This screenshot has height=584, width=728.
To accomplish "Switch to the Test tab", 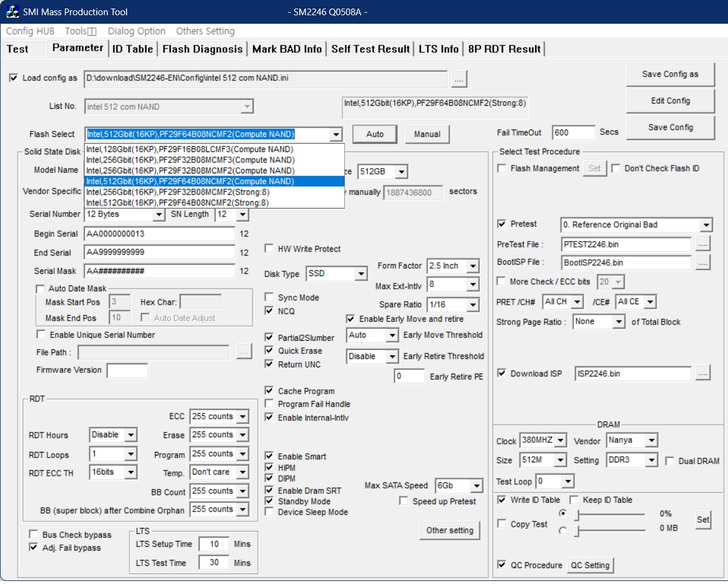I will (x=18, y=49).
